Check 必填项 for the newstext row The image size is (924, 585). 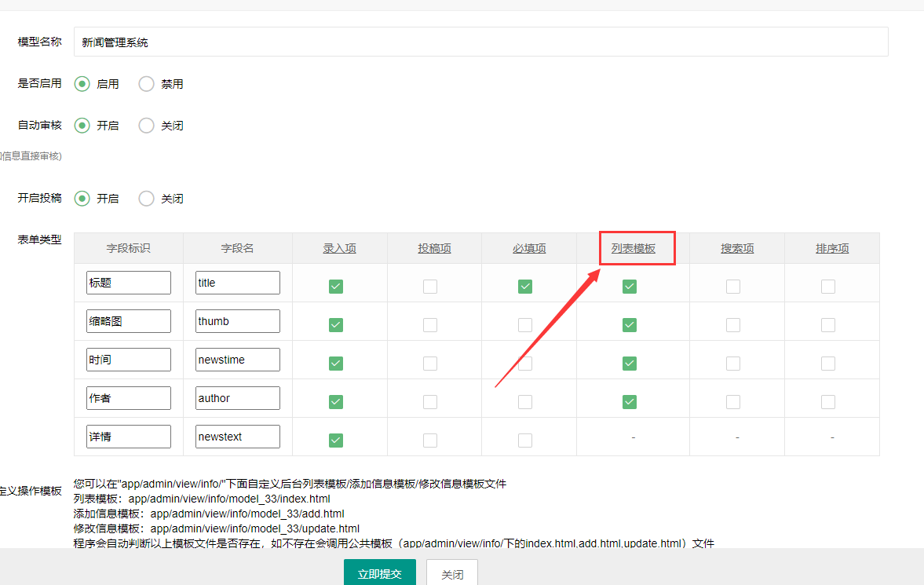525,441
